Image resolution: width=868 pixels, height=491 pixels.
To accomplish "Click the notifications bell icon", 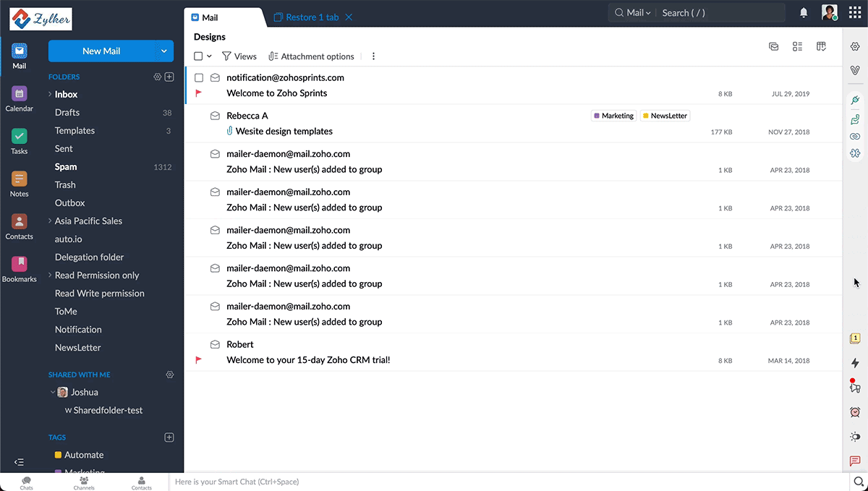I will click(804, 13).
